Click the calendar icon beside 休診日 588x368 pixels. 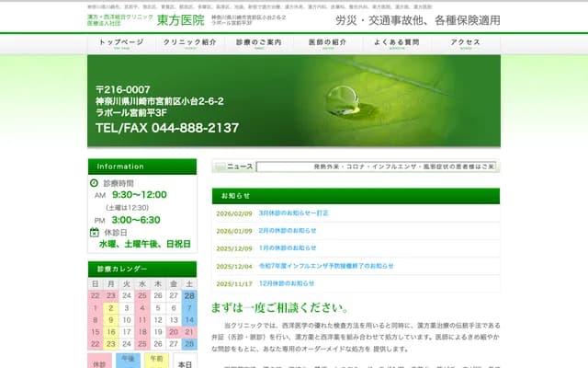pyautogui.click(x=96, y=233)
